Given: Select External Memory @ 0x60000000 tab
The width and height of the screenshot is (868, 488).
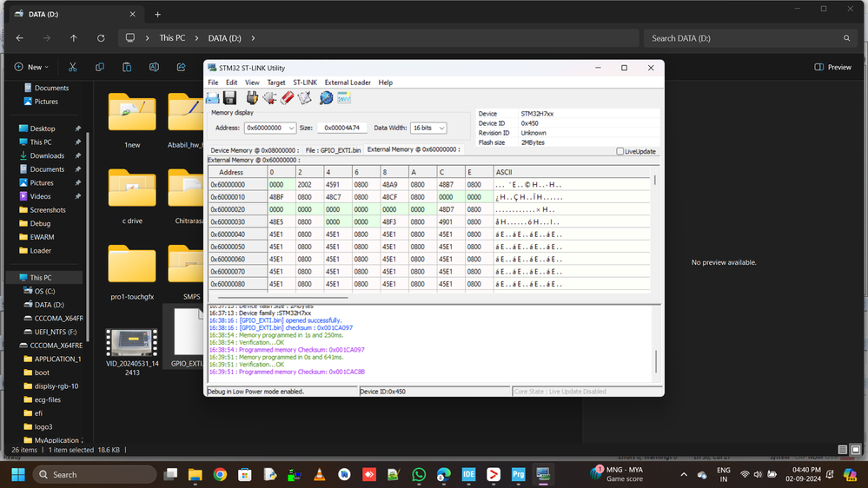Looking at the screenshot, I should tap(414, 149).
